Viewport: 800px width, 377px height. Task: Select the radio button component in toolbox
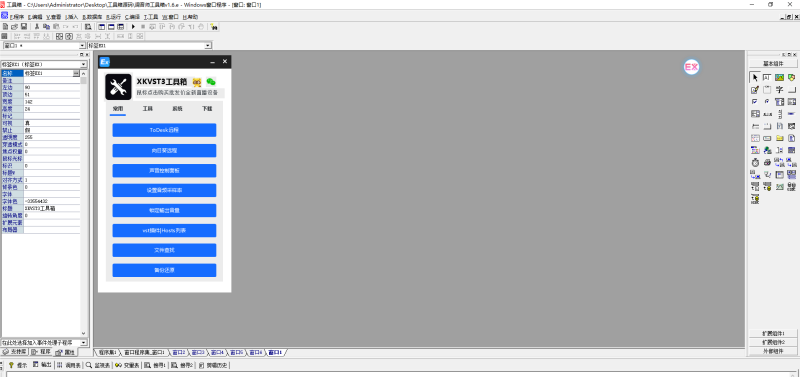point(767,102)
